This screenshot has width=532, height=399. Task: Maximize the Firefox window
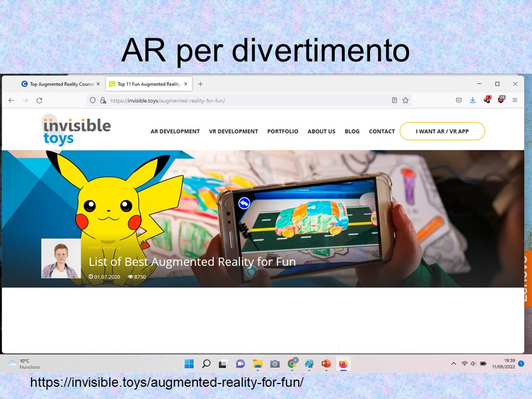point(498,84)
